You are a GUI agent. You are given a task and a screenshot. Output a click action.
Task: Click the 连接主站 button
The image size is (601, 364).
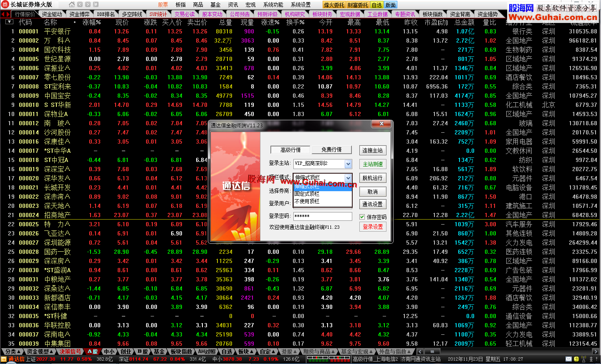pyautogui.click(x=373, y=150)
